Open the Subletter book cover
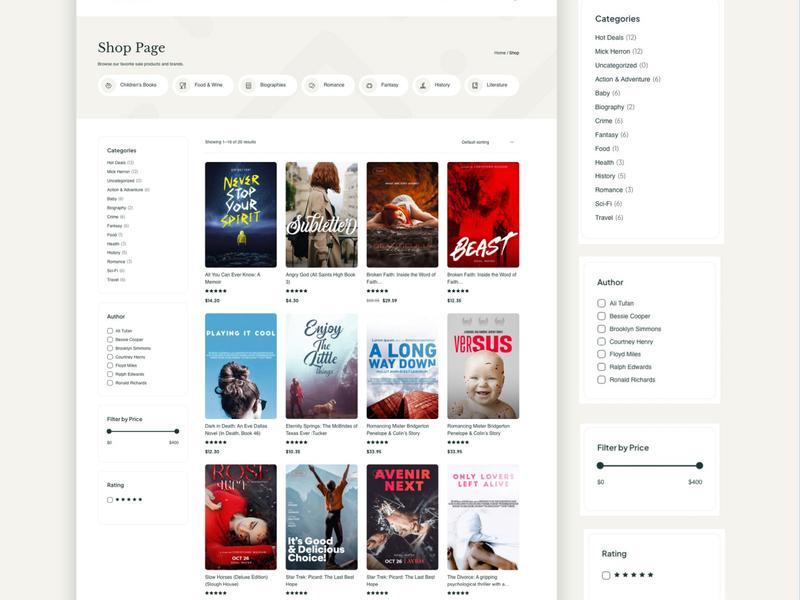Image resolution: width=800 pixels, height=600 pixels. point(321,215)
